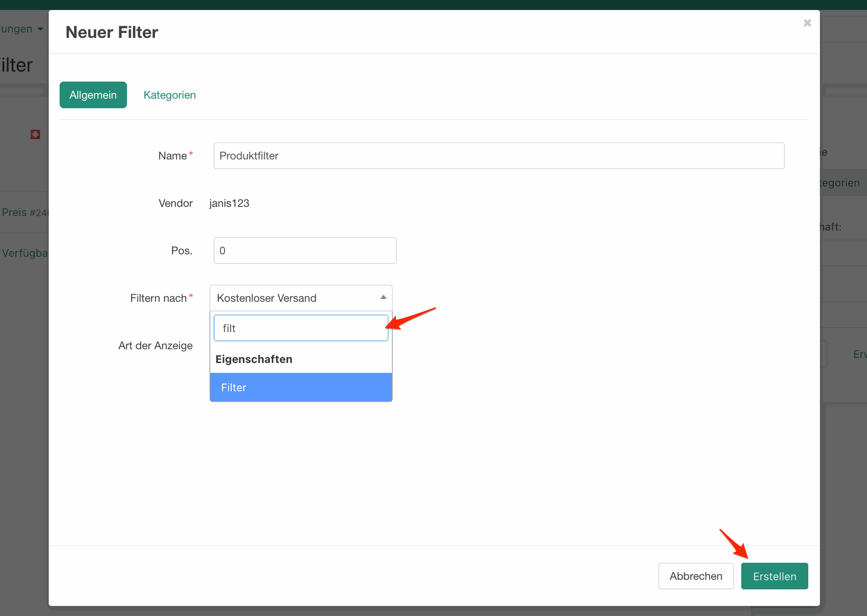Select the Filter option in dropdown list
Image resolution: width=867 pixels, height=616 pixels.
(x=301, y=387)
